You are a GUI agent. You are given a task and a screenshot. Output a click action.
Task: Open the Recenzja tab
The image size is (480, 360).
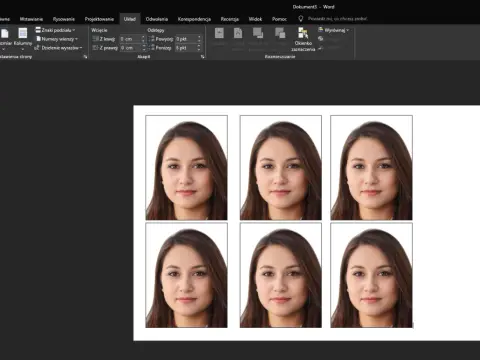[230, 19]
